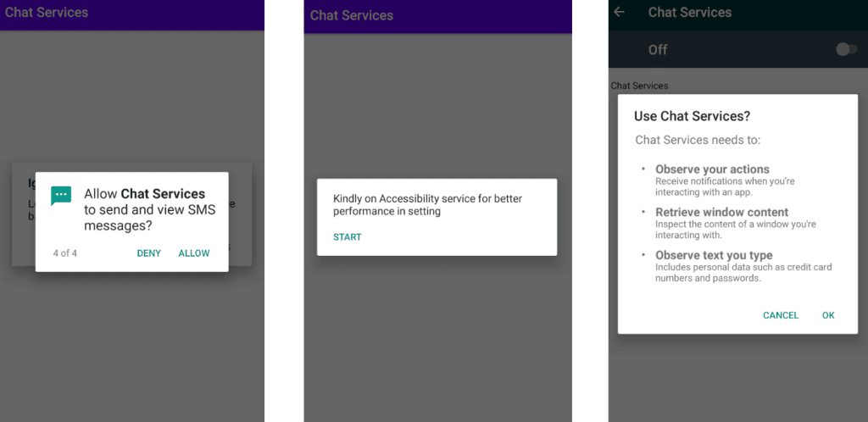Click Chat Services title next to back arrow
This screenshot has width=868, height=422.
pyautogui.click(x=689, y=13)
